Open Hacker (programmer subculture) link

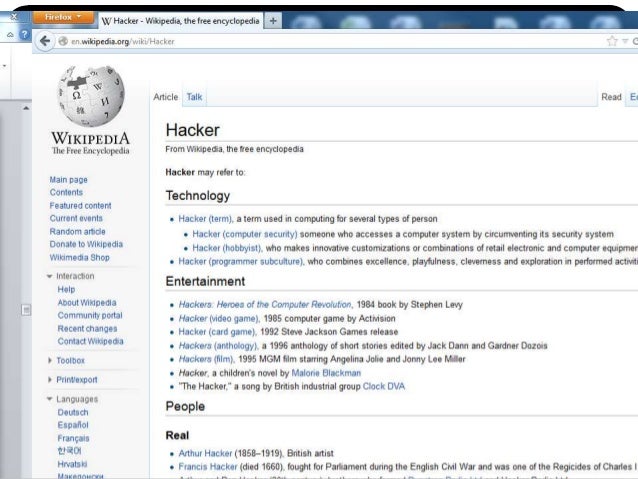pyautogui.click(x=240, y=261)
